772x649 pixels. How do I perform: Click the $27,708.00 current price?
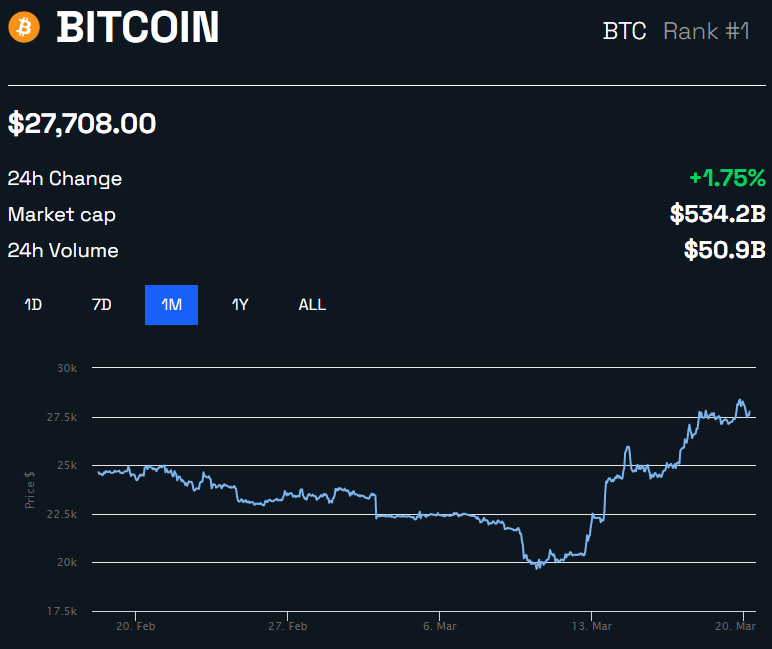point(82,124)
